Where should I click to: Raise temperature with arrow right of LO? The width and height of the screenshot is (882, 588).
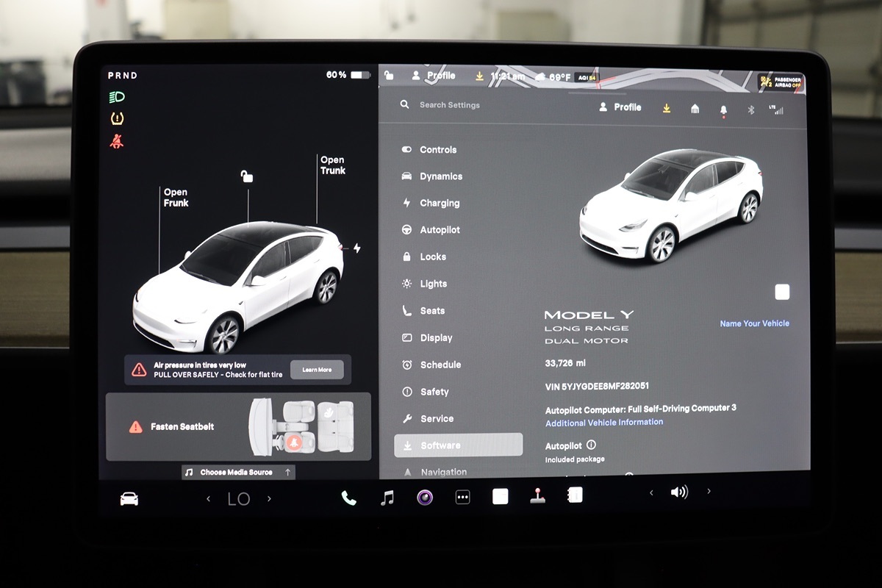(x=269, y=499)
